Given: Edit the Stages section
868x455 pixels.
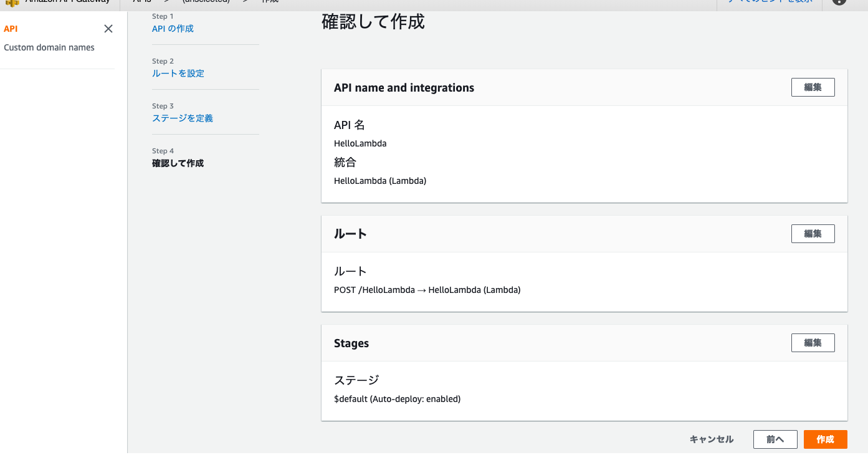Looking at the screenshot, I should 813,342.
